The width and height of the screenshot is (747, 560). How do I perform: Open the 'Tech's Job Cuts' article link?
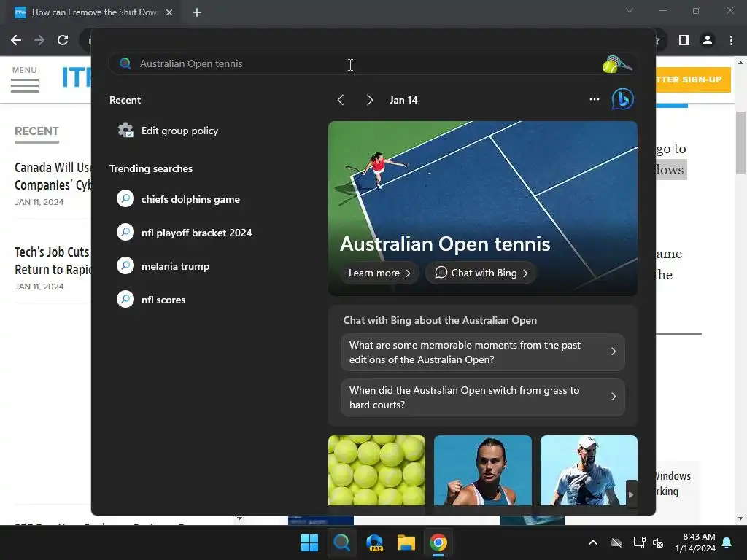(x=53, y=260)
